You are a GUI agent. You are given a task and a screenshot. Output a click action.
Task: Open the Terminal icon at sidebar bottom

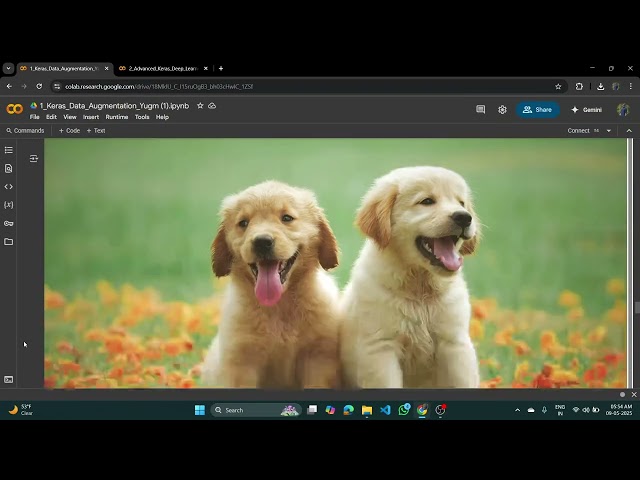coord(9,380)
